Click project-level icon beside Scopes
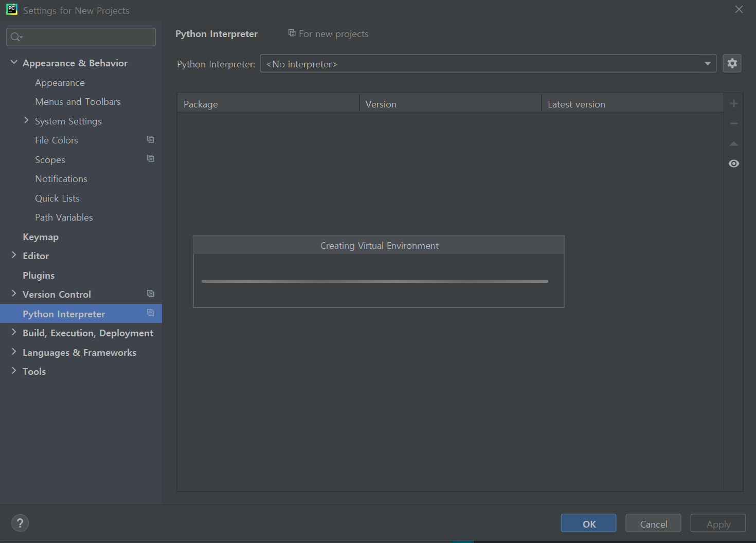756x543 pixels. 151,158
